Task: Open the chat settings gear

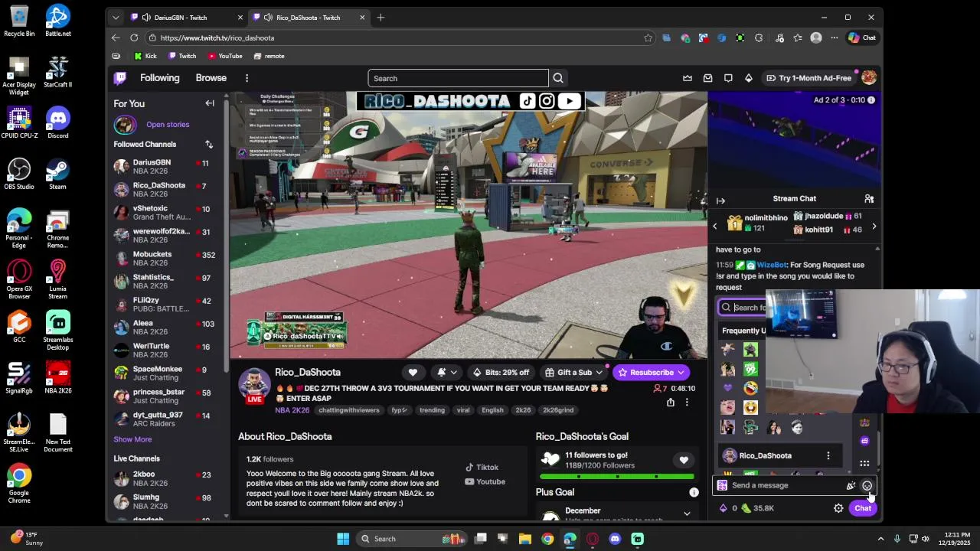Action: click(838, 508)
